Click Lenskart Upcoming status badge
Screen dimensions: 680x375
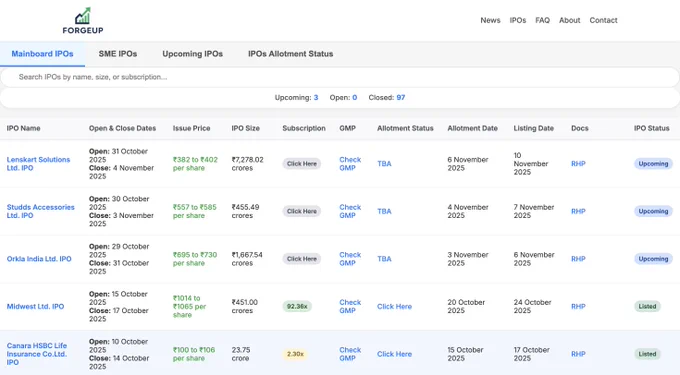(x=653, y=164)
